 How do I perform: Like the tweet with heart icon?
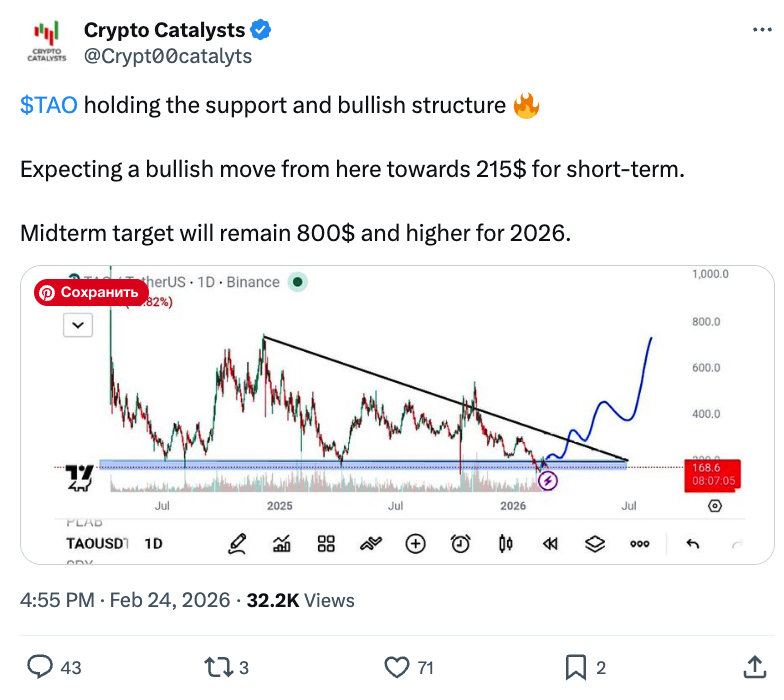tap(397, 666)
